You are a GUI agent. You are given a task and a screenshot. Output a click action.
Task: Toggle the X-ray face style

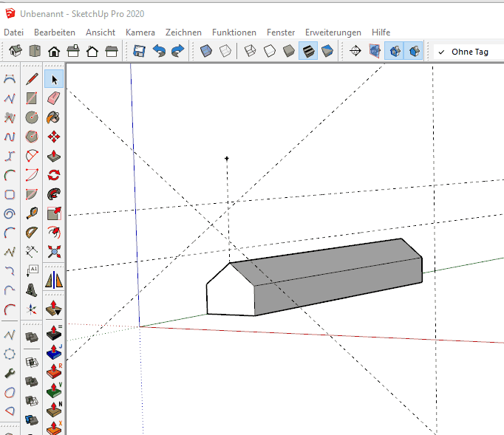coord(207,51)
